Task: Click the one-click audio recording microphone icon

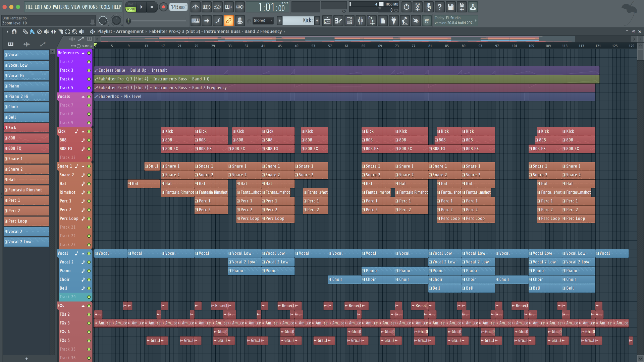Action: [429, 7]
